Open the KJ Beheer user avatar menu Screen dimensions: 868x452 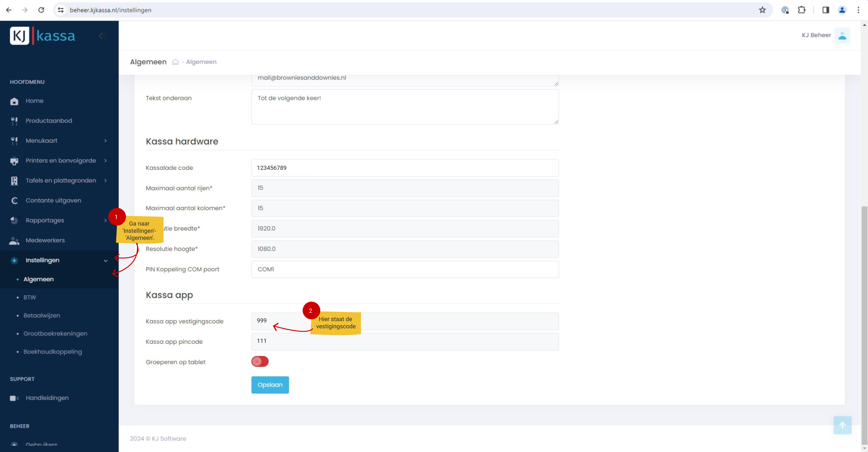tap(842, 35)
